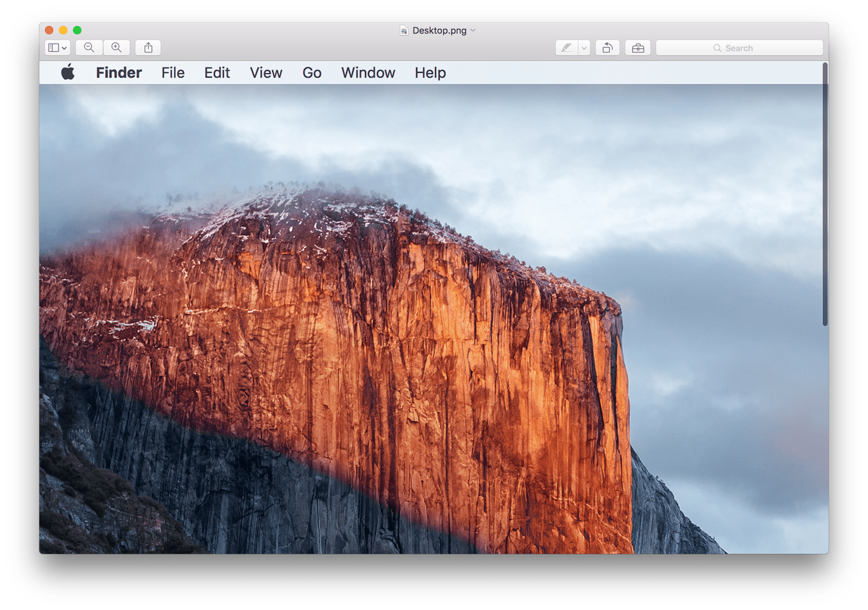Screen dimensions: 868x610
Task: Open the sidebar view menu button
Action: [x=57, y=48]
